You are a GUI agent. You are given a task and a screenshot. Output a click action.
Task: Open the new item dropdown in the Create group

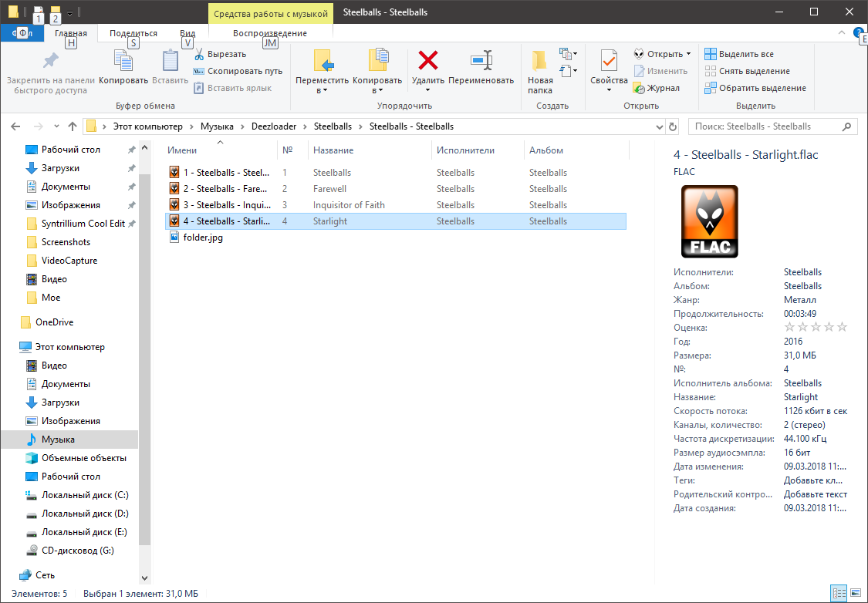569,54
